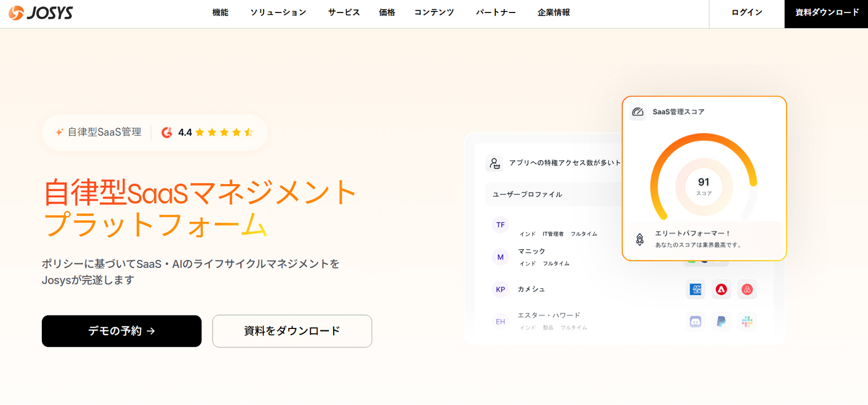Click the EH avatar for エスター・ハワード
The width and height of the screenshot is (868, 405).
point(500,321)
